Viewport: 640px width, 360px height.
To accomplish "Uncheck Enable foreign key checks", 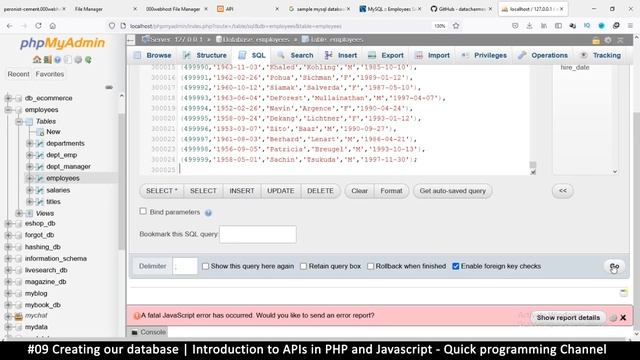I will point(456,266).
